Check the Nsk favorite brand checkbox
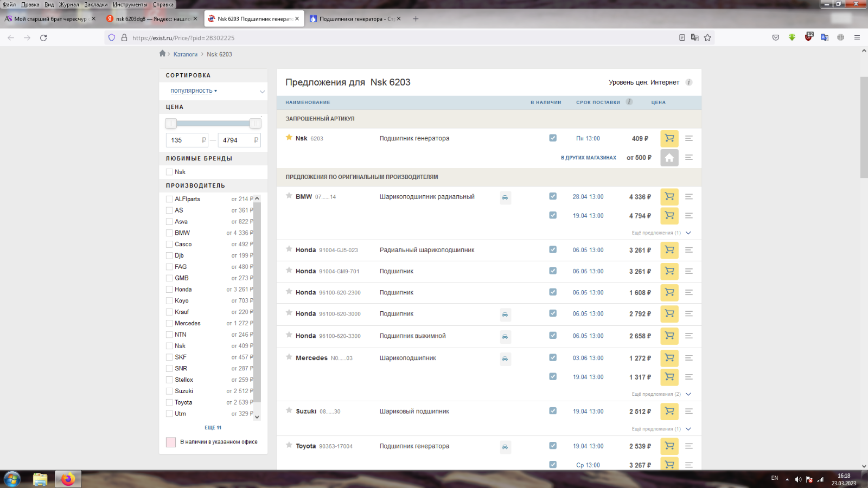The image size is (868, 488). [169, 172]
